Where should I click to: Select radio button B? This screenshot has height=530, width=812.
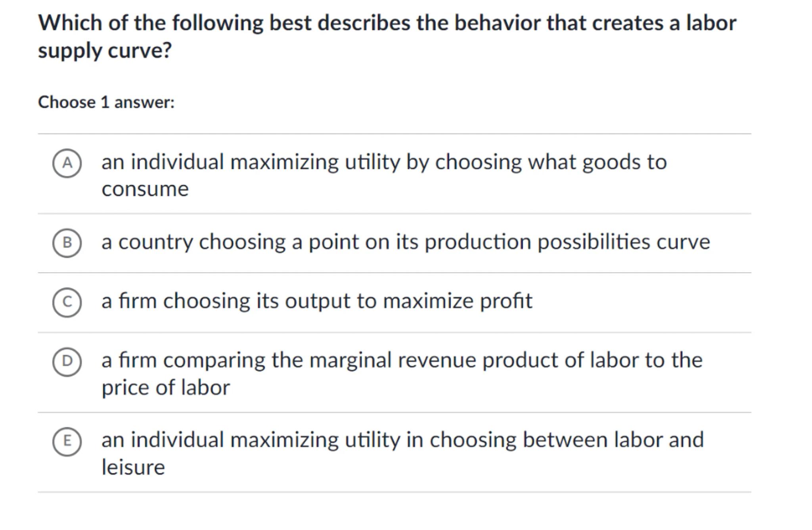(67, 243)
